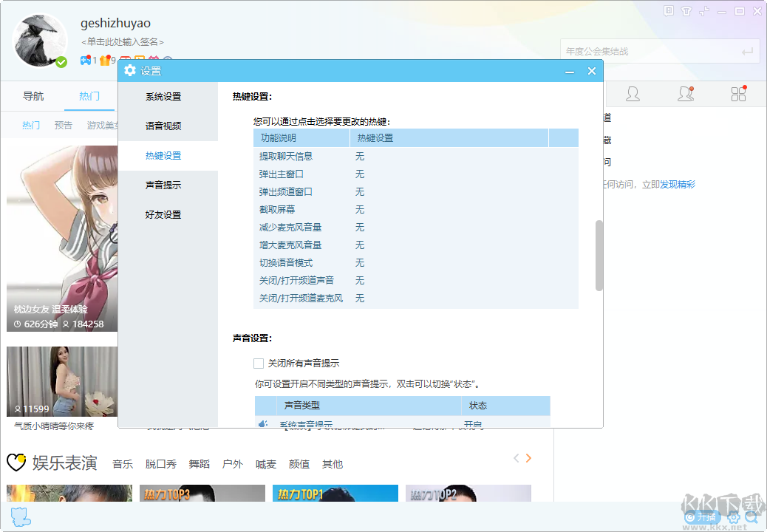Open the apps grid icon with red badge
Image resolution: width=767 pixels, height=532 pixels.
click(738, 94)
